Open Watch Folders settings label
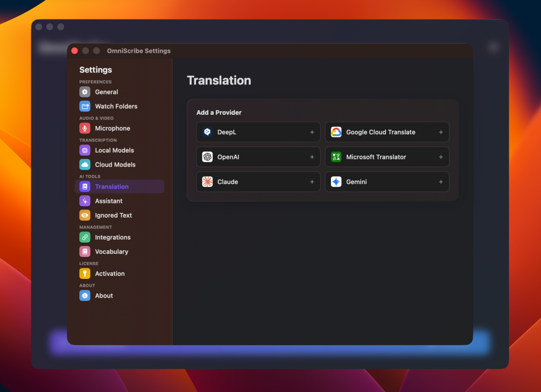Image resolution: width=541 pixels, height=392 pixels. [x=116, y=106]
